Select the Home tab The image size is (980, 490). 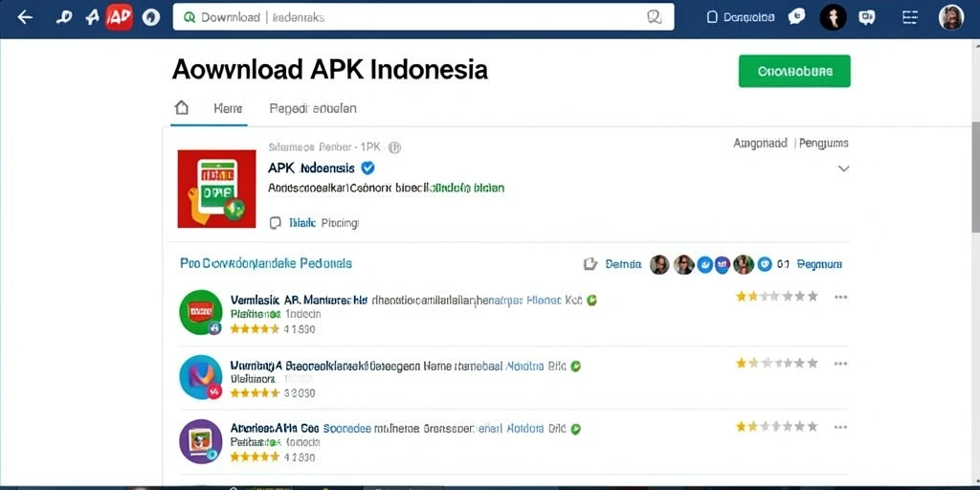coord(228,108)
